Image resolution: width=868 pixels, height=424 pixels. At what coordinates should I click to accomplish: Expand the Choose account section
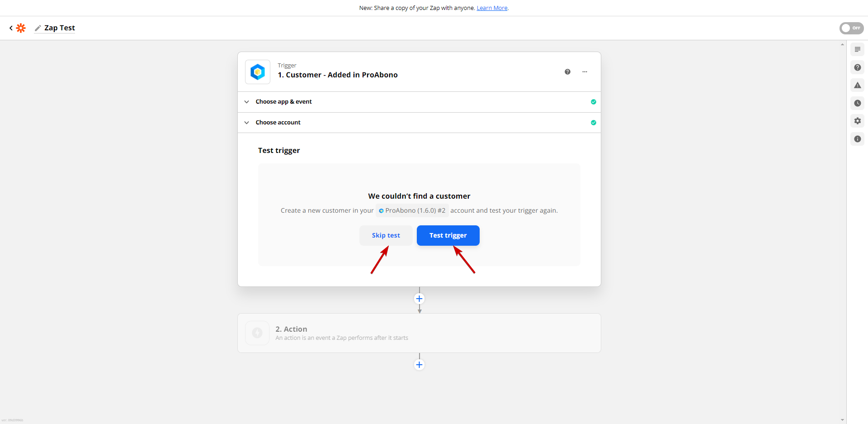[419, 123]
